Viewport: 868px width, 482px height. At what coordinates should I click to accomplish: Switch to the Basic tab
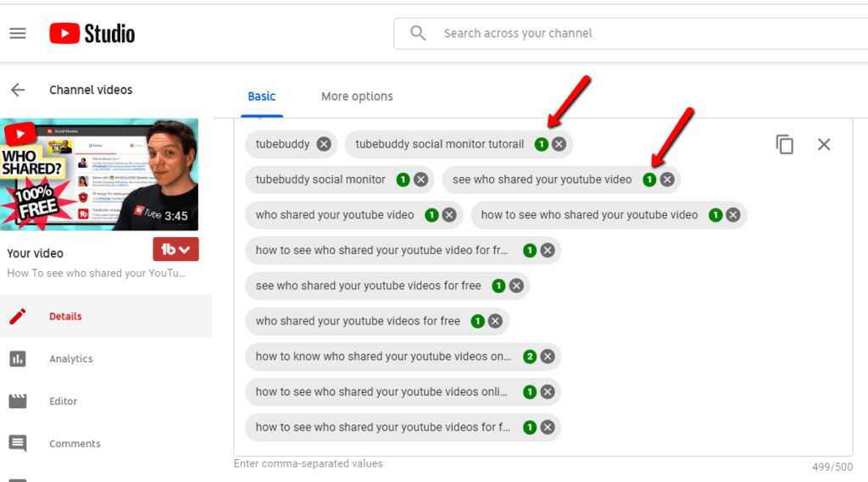coord(261,97)
